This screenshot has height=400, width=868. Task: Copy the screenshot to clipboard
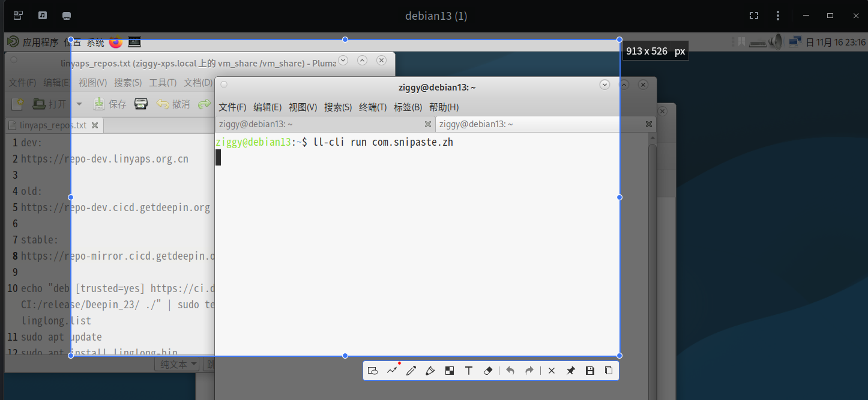[x=609, y=371]
